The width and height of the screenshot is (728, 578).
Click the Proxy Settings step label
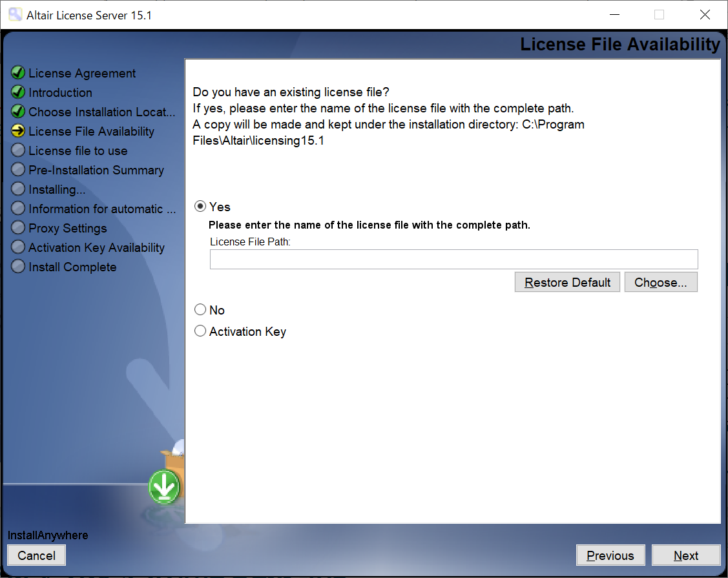[x=68, y=229]
